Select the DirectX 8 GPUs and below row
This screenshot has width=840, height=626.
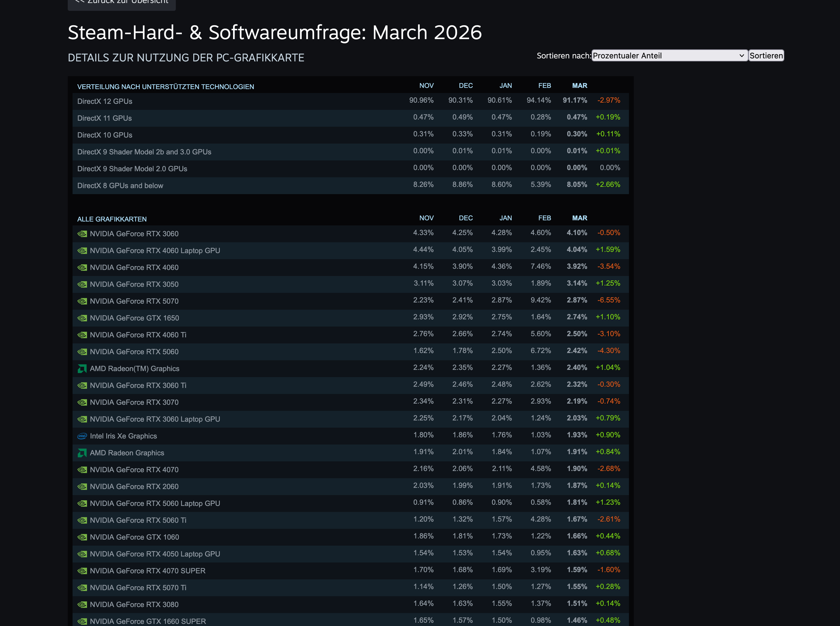[120, 185]
